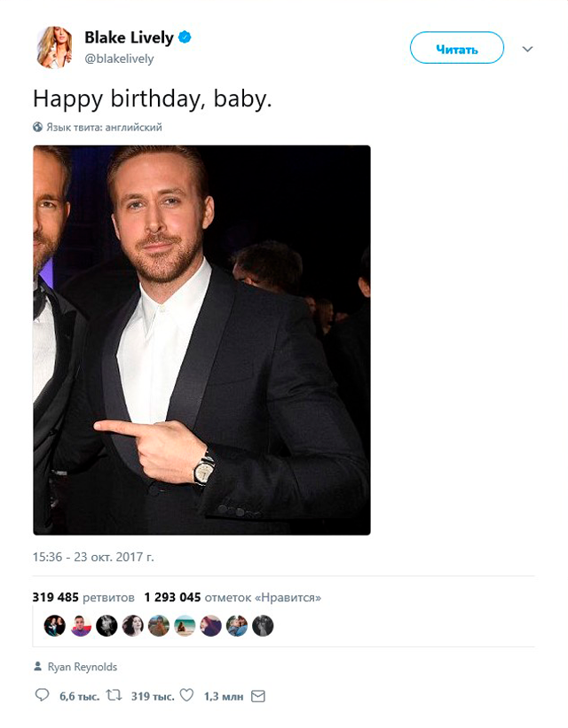The image size is (568, 728).
Task: Open tagged user Ryan Reynolds
Action: (83, 667)
